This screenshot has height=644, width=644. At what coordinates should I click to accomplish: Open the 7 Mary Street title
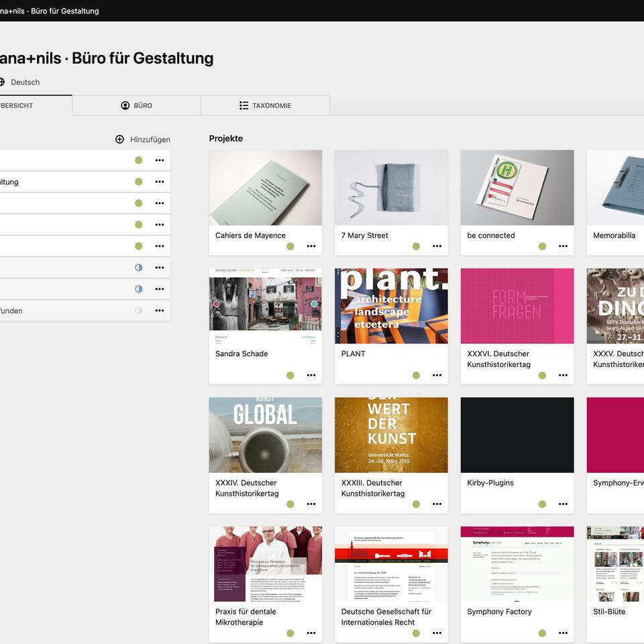coord(365,235)
